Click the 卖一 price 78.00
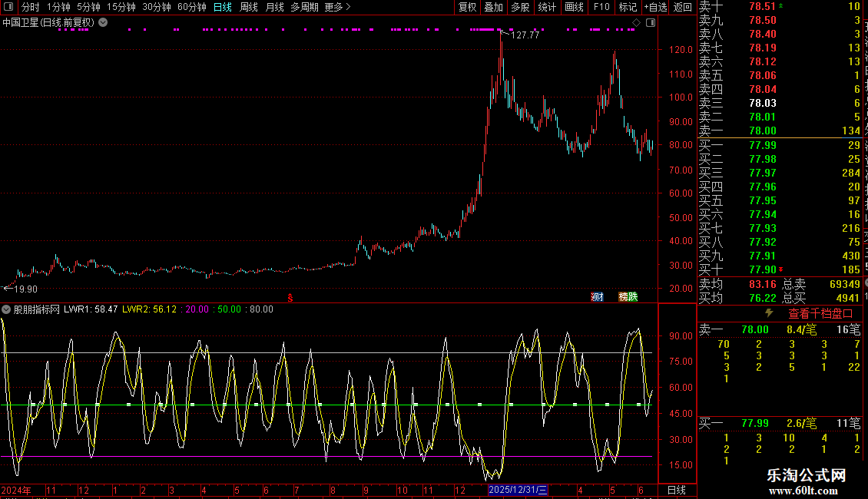Viewport: 868px width, 499px height. (x=763, y=131)
